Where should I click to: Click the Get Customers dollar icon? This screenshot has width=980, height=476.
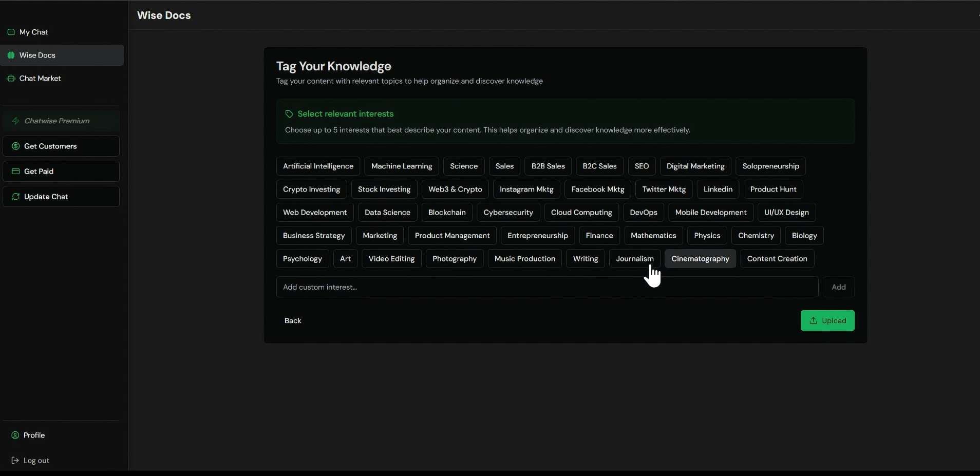15,146
